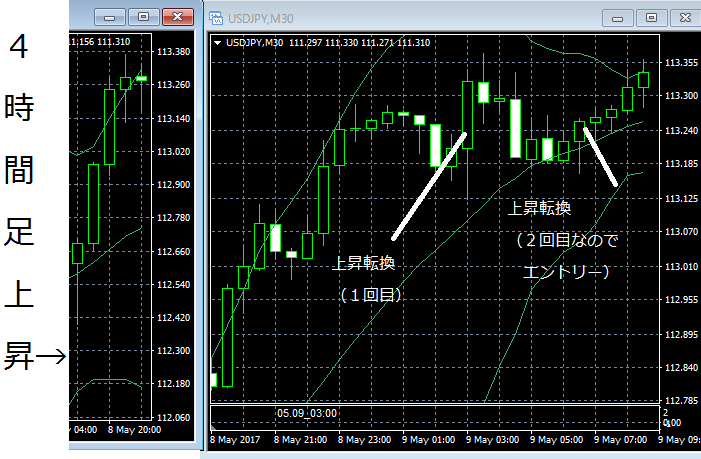Click the 113.070 price on the M30 scale
Viewport: 701px width, 459px height.
[681, 232]
